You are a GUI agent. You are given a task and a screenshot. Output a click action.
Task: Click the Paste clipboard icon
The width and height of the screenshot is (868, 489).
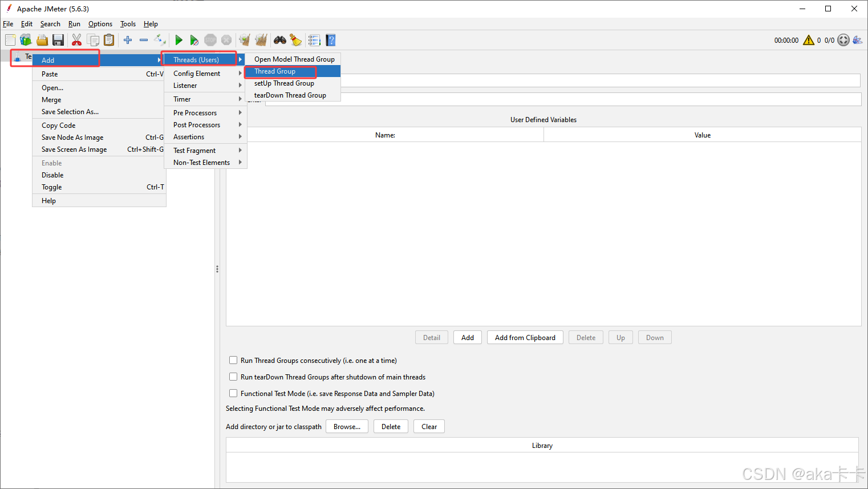pyautogui.click(x=109, y=40)
